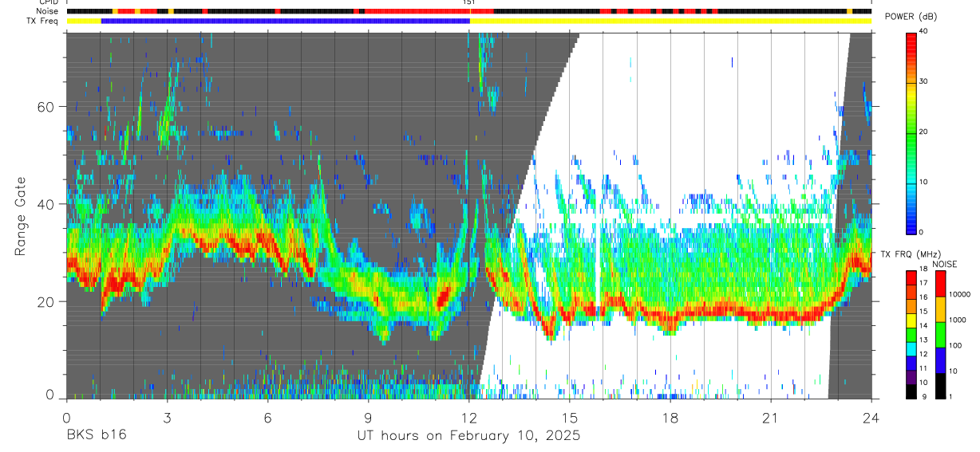Select the 14 MHz label on TX scale
The image size is (980, 452).
click(923, 326)
